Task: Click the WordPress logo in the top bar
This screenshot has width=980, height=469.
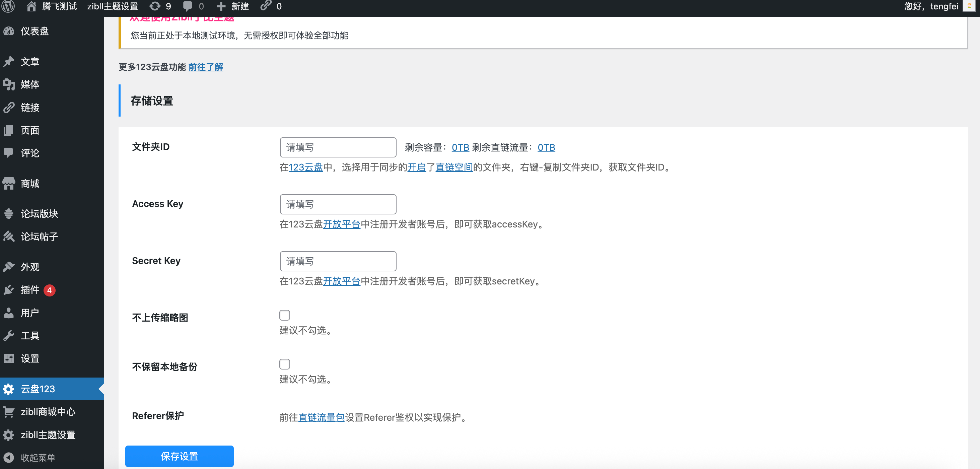Action: [8, 6]
